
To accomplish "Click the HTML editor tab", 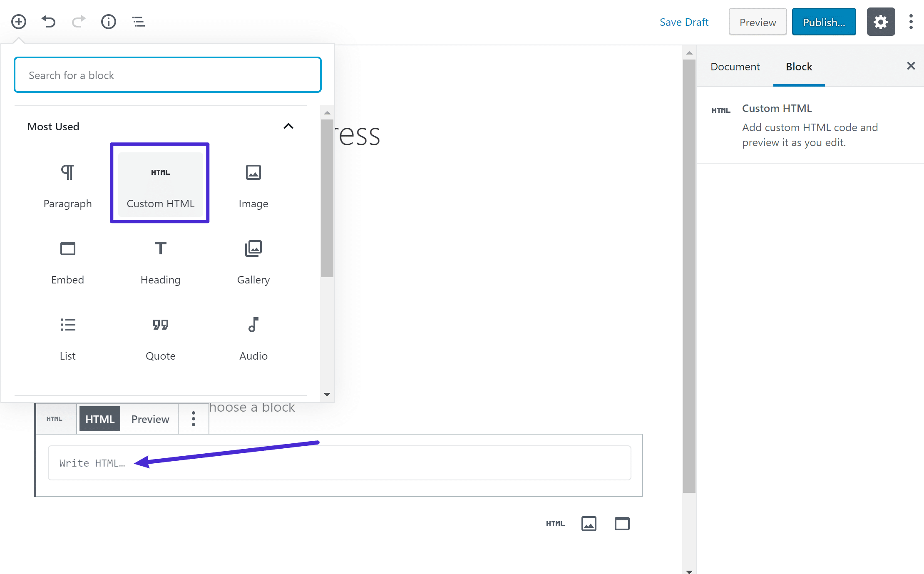I will 99,419.
